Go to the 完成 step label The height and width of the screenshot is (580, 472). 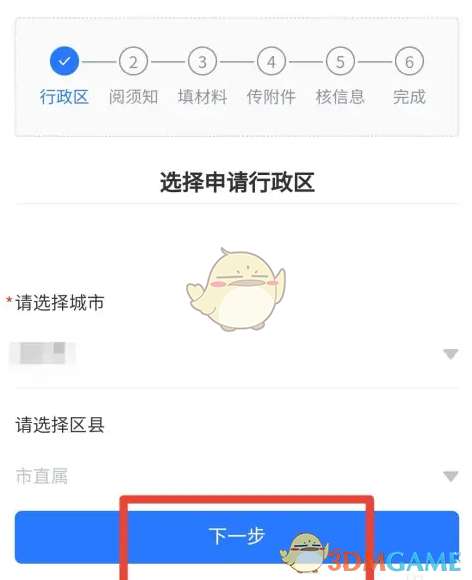(x=409, y=97)
